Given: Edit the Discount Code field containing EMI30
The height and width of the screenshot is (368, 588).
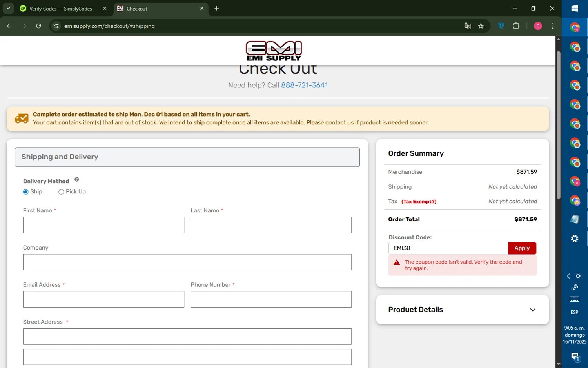Looking at the screenshot, I should 448,248.
